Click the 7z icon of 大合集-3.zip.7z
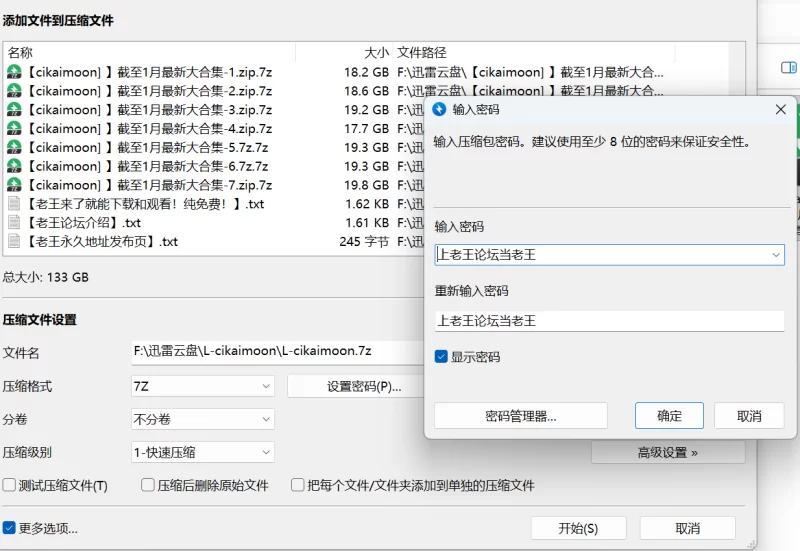 point(14,110)
